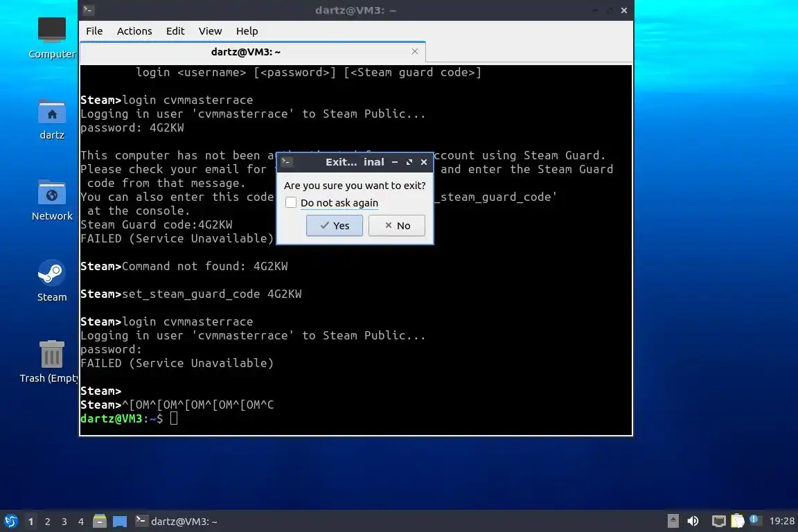798x532 pixels.
Task: Open the network connection tray icon
Action: (718, 521)
